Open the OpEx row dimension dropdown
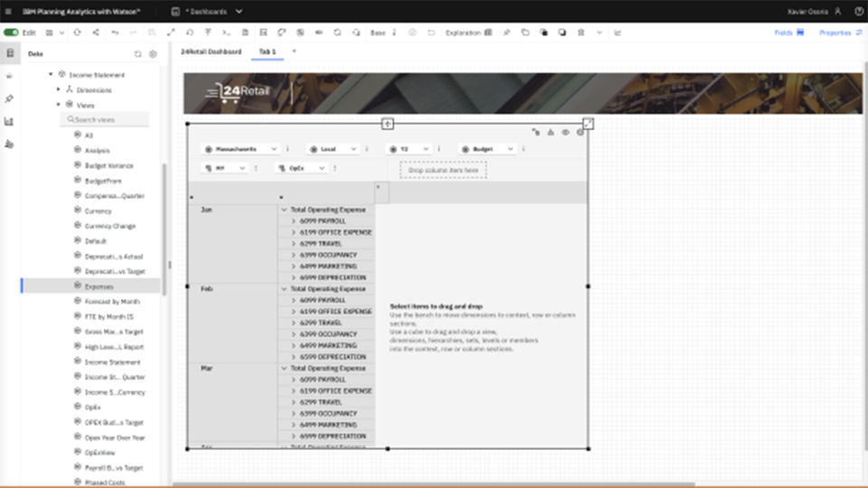The width and height of the screenshot is (868, 488). (302, 168)
